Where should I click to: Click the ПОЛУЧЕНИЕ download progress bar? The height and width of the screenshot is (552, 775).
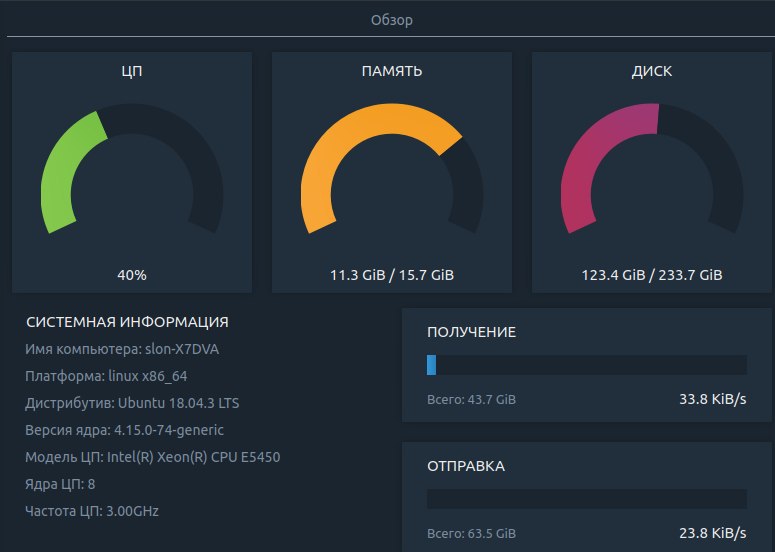[x=587, y=365]
